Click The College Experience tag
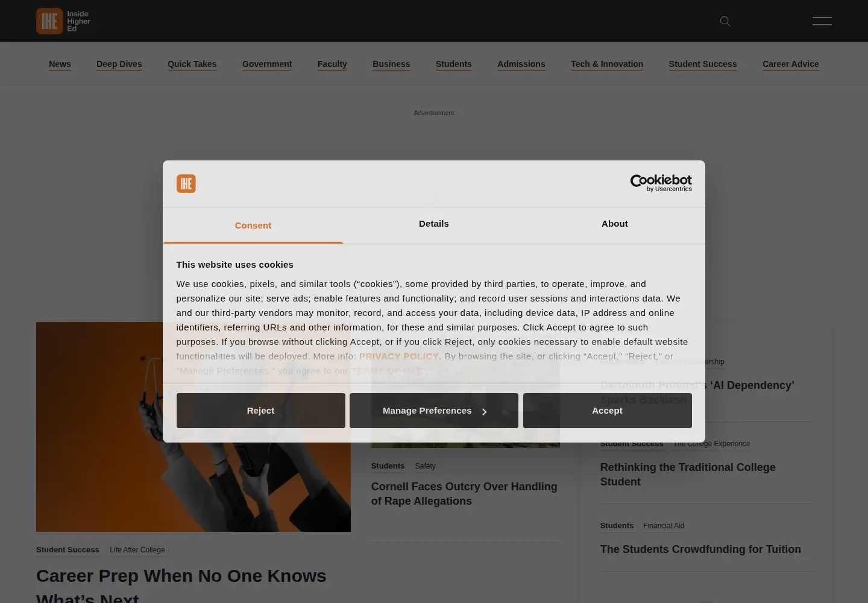868x603 pixels. click(x=711, y=444)
